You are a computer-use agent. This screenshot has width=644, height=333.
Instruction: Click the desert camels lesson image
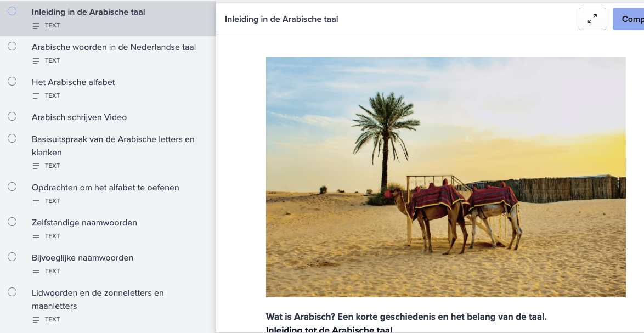click(445, 177)
